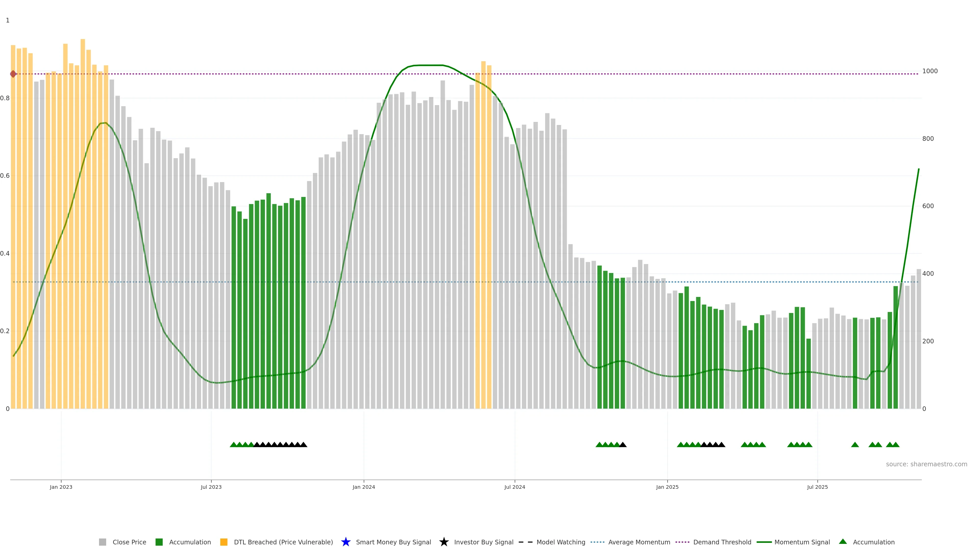Click the Jul 2023 axis label

(211, 487)
